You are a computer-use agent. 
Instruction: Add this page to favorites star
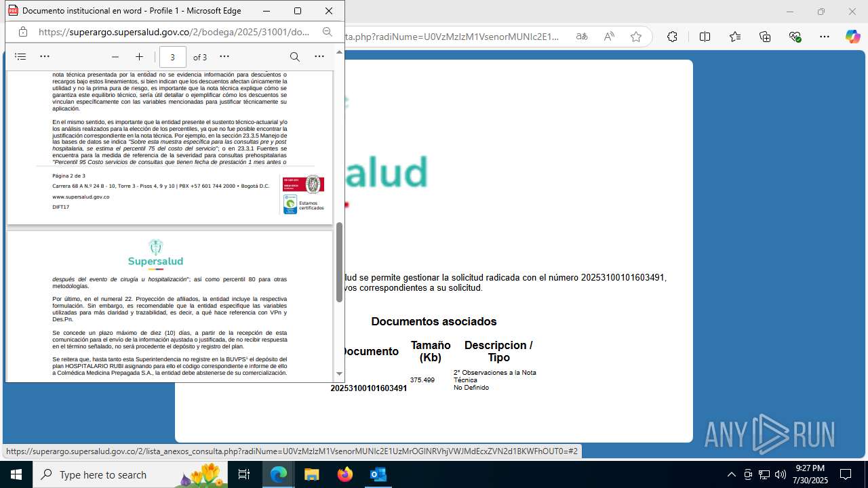coord(636,37)
